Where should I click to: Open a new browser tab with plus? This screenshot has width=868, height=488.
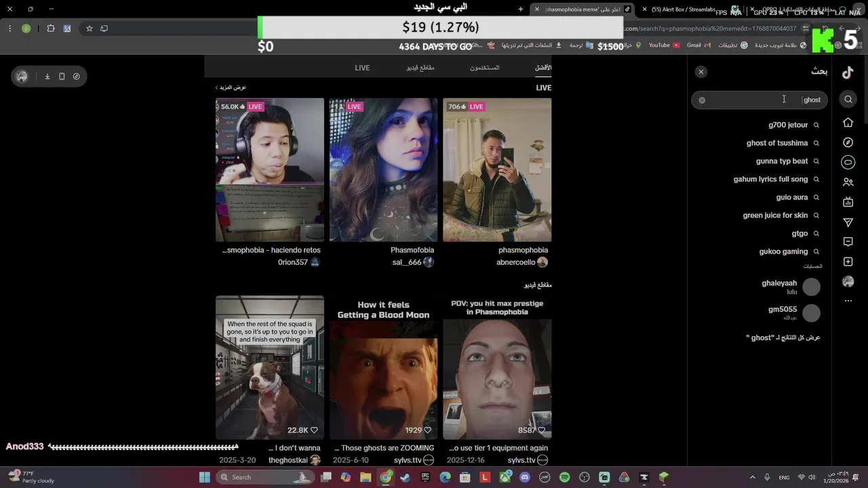click(x=521, y=9)
